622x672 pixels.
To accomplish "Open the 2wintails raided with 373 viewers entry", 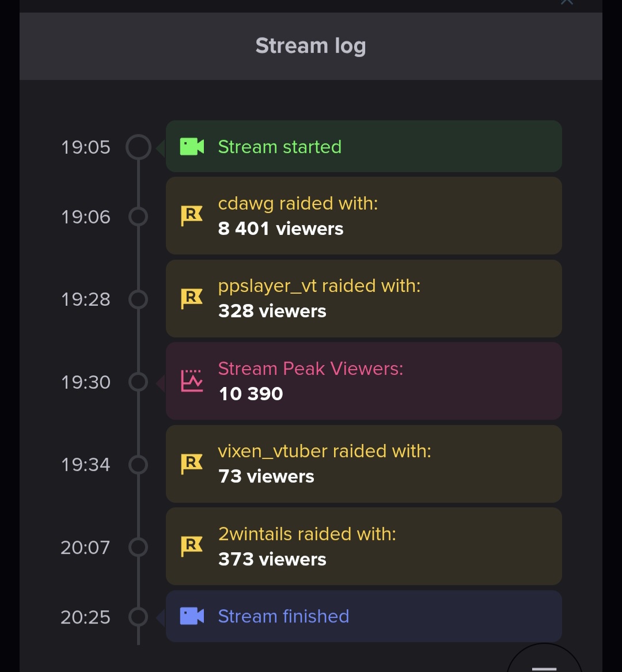I will coord(363,546).
